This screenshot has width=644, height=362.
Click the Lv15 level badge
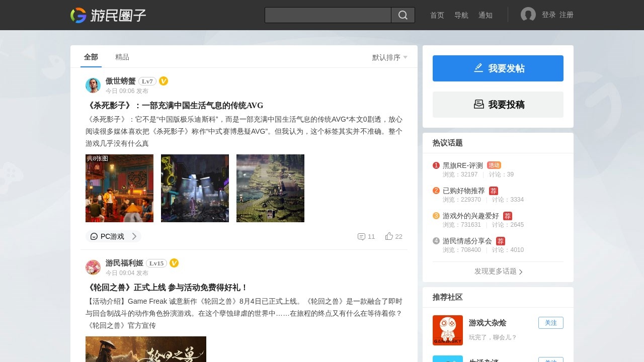156,263
